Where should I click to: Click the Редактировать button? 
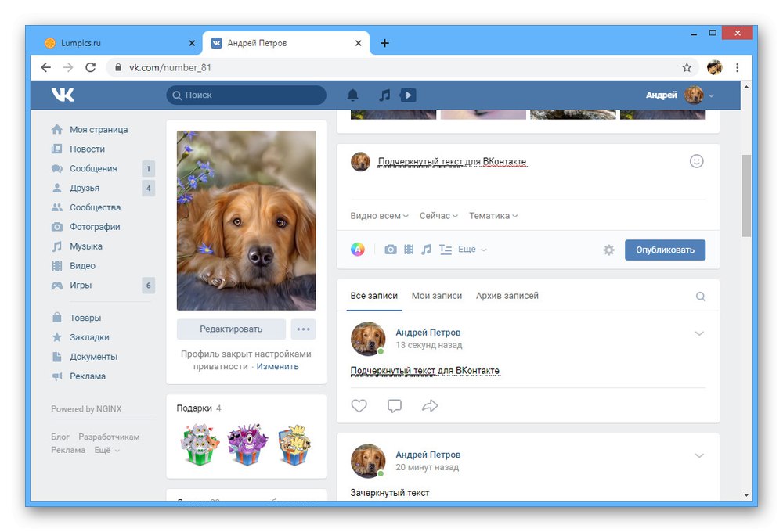point(231,329)
